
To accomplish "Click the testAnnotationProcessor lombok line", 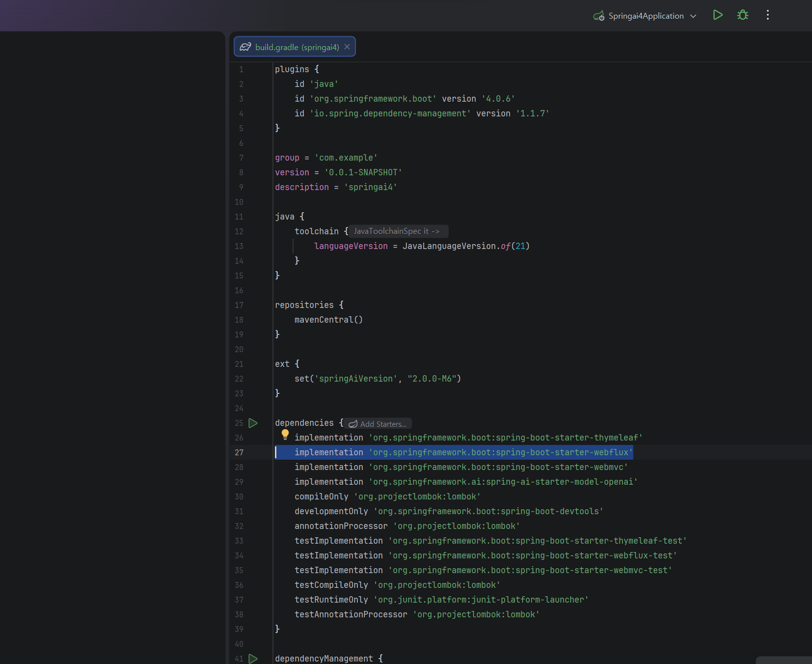I will (x=417, y=614).
